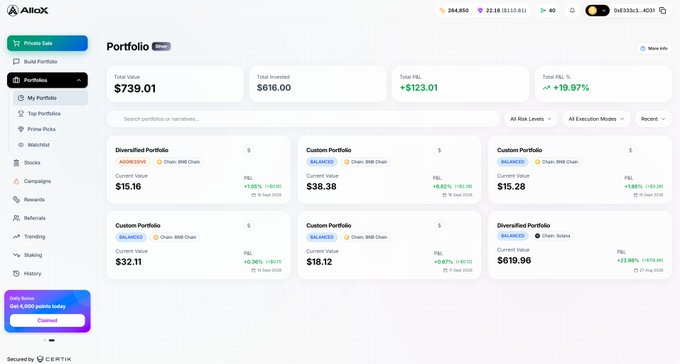Image resolution: width=680 pixels, height=364 pixels.
Task: Click Total Invested $616.00
Action: 317,84
